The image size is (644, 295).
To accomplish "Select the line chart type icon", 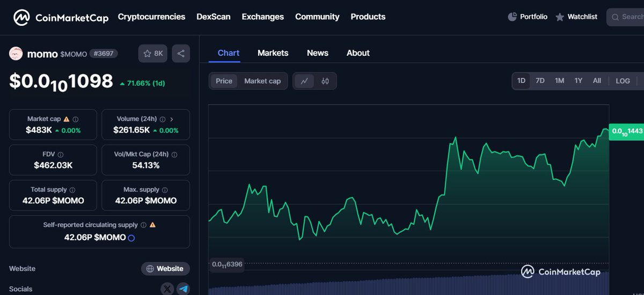I will pyautogui.click(x=304, y=81).
